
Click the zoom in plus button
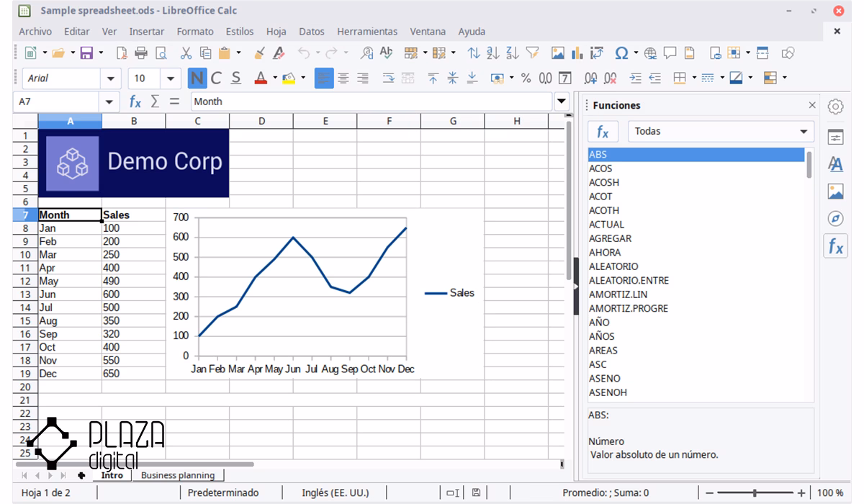801,493
